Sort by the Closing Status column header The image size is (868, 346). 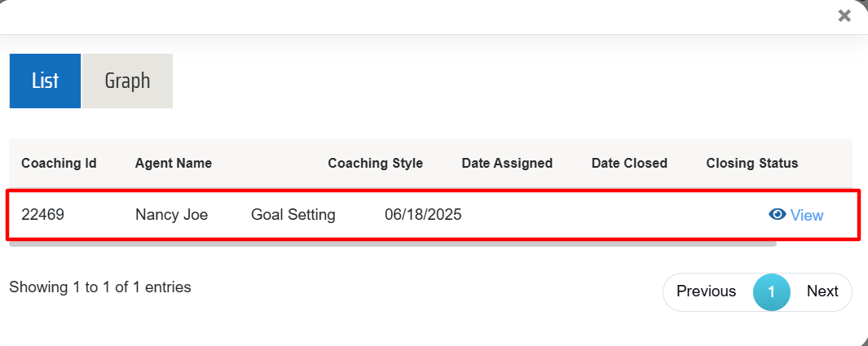[x=752, y=163]
